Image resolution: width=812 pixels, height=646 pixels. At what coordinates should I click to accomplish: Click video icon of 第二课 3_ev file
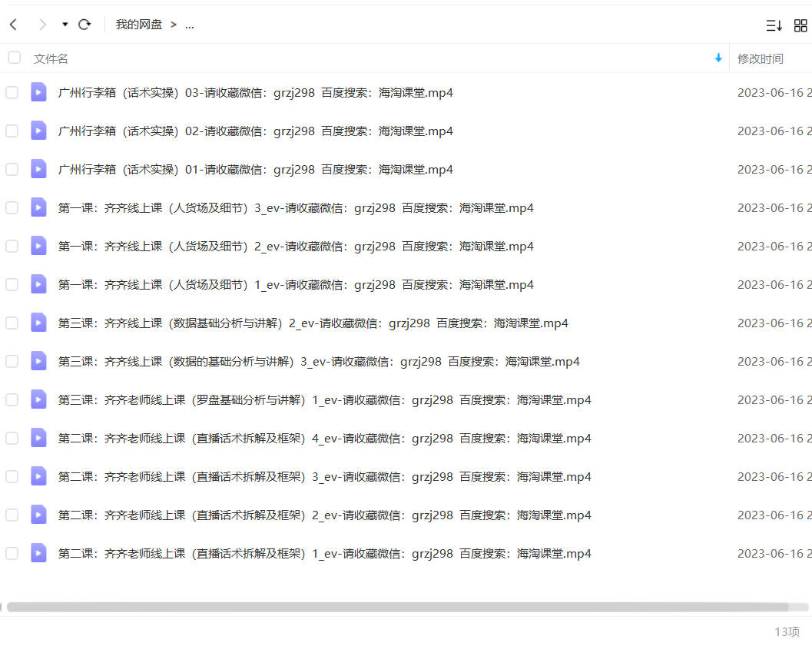38,475
